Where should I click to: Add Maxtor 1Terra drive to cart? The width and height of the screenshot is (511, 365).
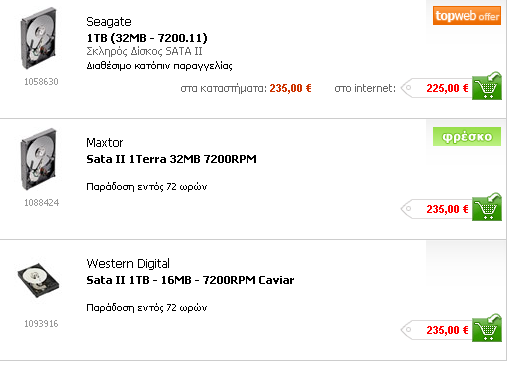(x=487, y=207)
